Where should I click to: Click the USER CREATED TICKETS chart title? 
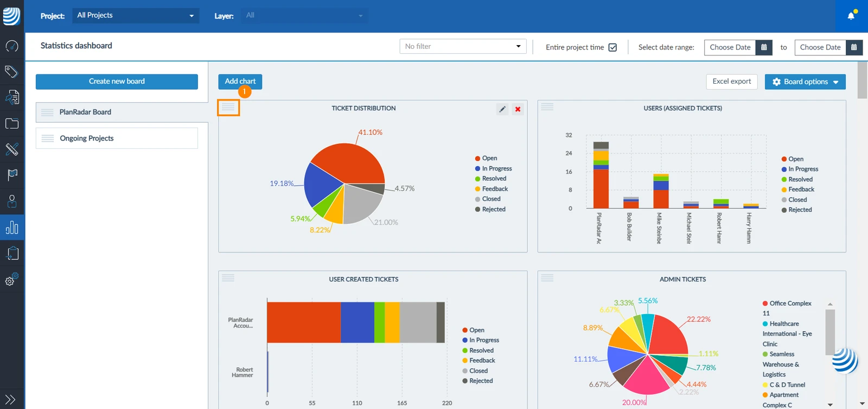(x=363, y=280)
